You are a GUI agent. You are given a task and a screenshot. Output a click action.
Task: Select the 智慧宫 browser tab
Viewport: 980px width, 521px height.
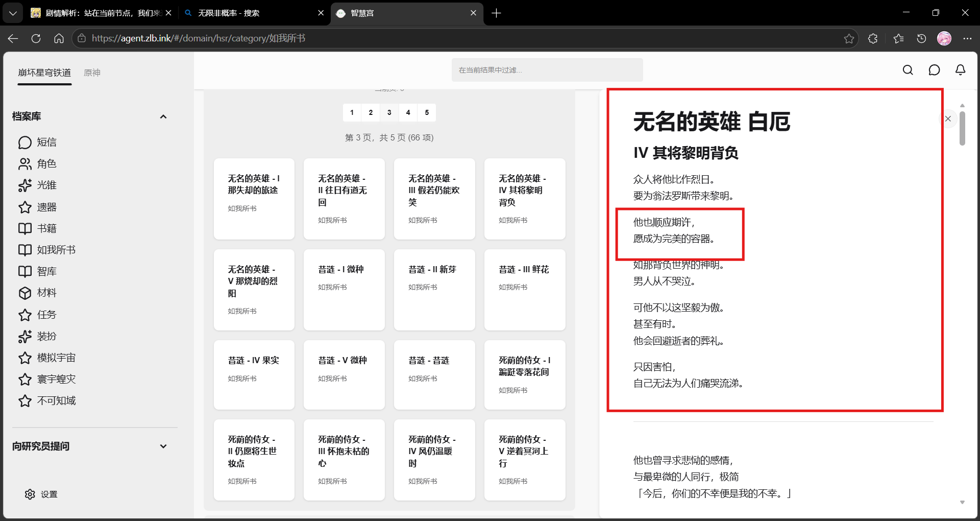point(406,13)
